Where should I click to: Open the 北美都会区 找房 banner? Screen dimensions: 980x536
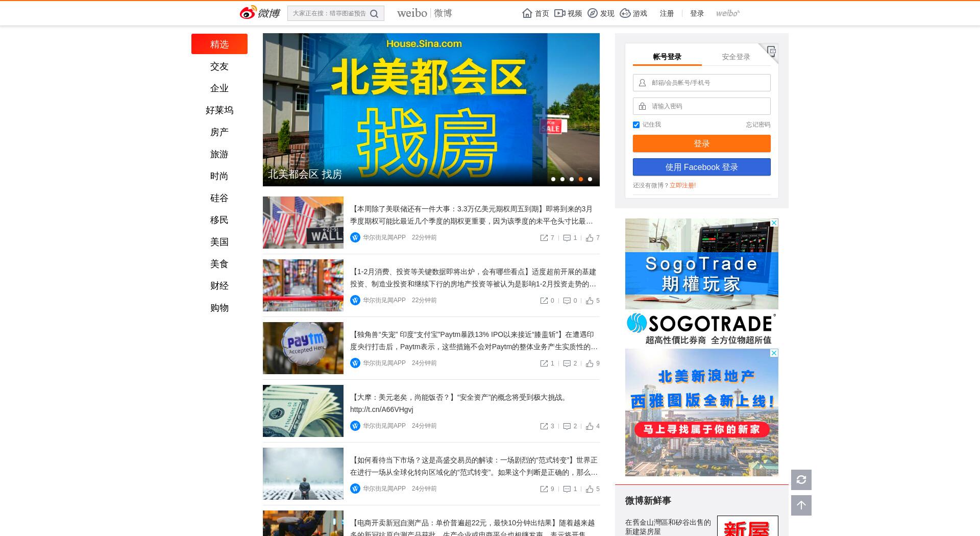[x=431, y=110]
